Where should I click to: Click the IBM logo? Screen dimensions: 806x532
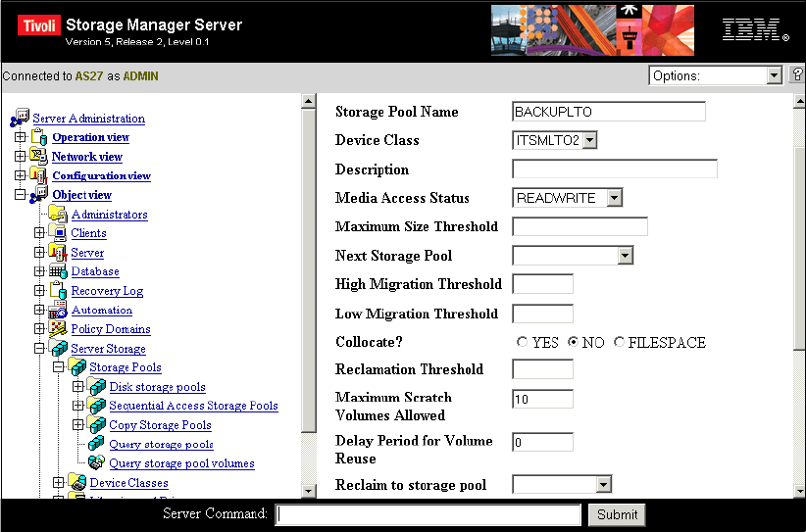pyautogui.click(x=756, y=29)
